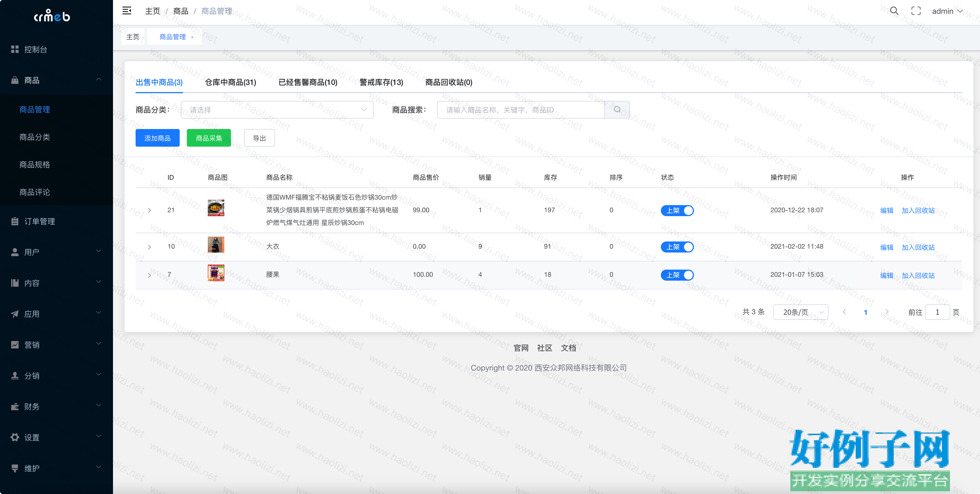980x494 pixels.
Task: Expand row details for product ID 10
Action: click(x=150, y=247)
